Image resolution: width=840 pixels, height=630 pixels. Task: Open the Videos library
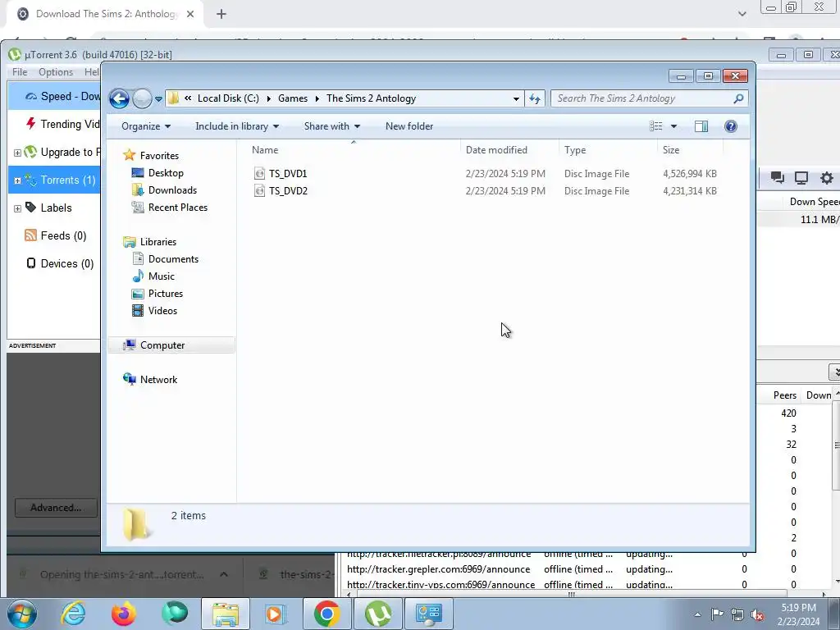[162, 311]
